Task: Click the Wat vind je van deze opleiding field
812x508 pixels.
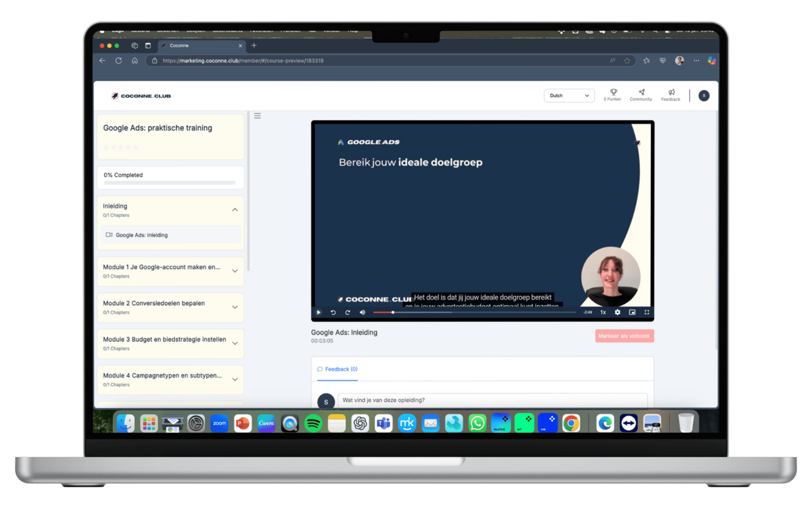Action: (492, 400)
